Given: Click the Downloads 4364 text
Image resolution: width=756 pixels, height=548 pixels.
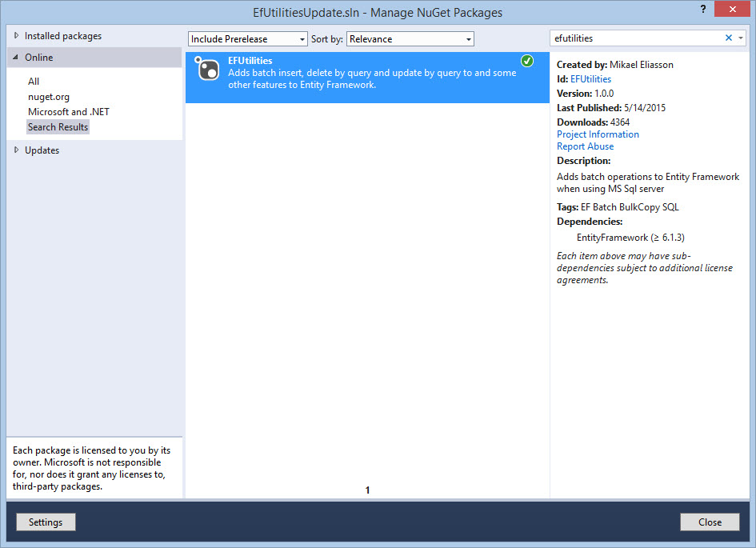Looking at the screenshot, I should coord(593,122).
